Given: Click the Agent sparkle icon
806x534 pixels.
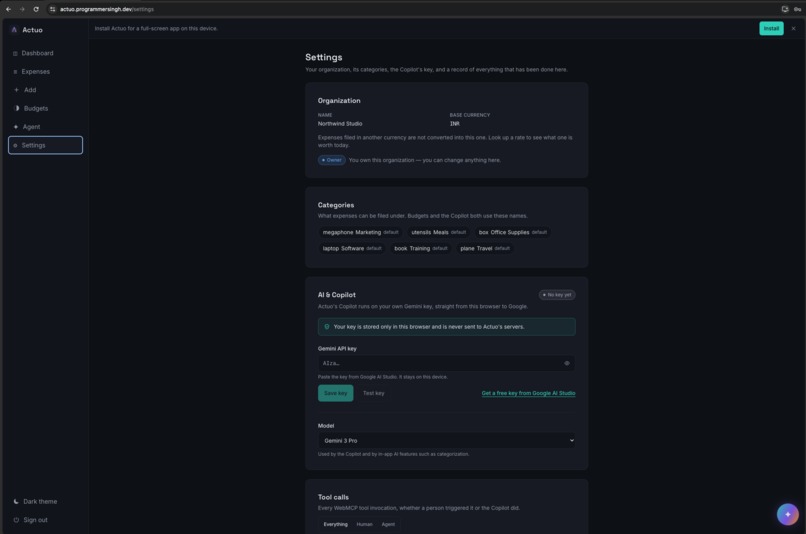Looking at the screenshot, I should tap(15, 127).
